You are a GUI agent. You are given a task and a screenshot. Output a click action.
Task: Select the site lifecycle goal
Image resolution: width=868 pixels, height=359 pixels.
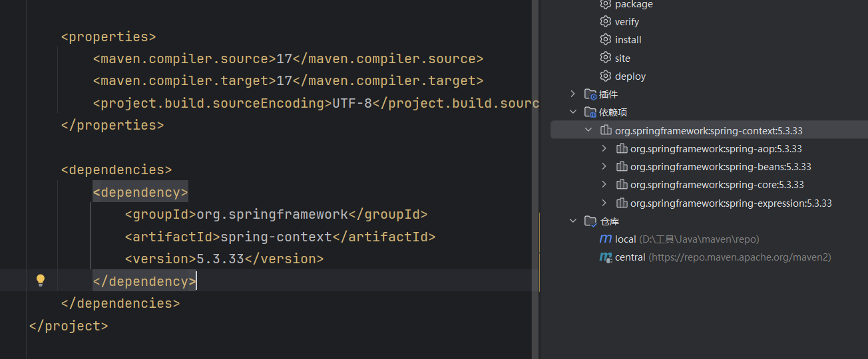click(622, 58)
